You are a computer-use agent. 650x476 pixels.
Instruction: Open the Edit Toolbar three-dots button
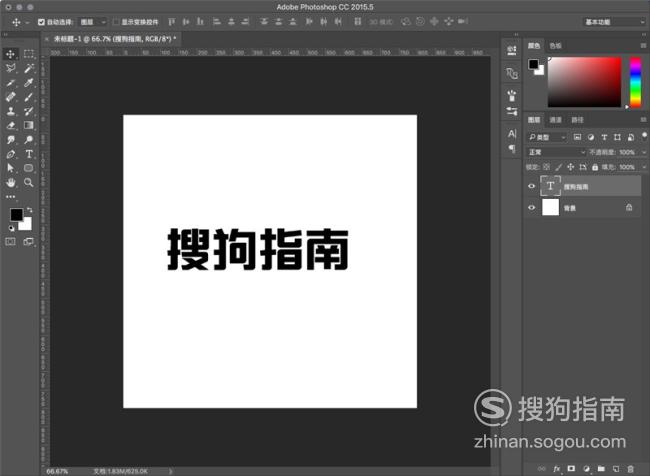(x=11, y=197)
